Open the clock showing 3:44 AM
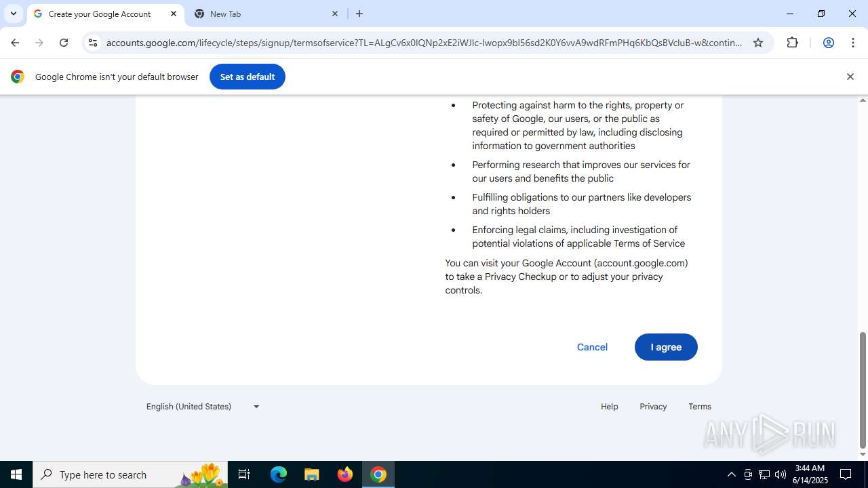Image resolution: width=868 pixels, height=488 pixels. 810,474
